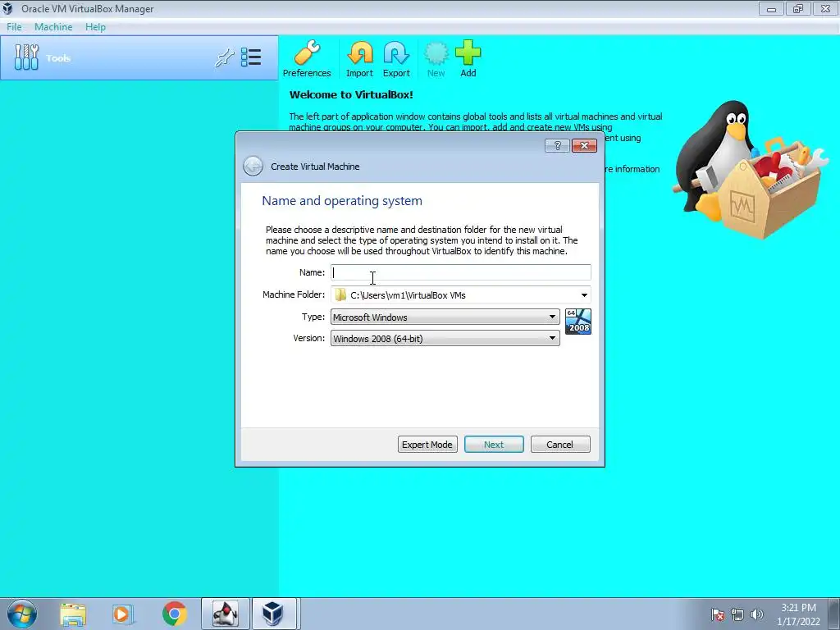Open the Version dropdown showing Windows 2008
This screenshot has width=840, height=630.
pos(445,339)
